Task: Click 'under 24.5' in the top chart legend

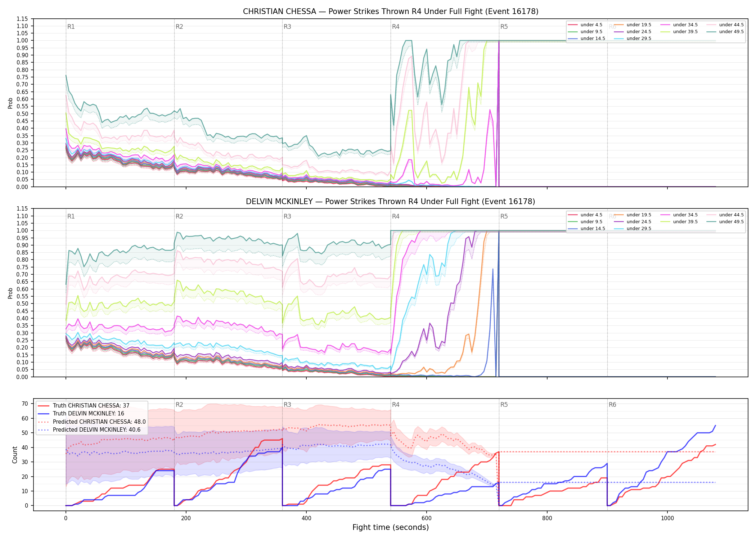Action: [x=633, y=32]
